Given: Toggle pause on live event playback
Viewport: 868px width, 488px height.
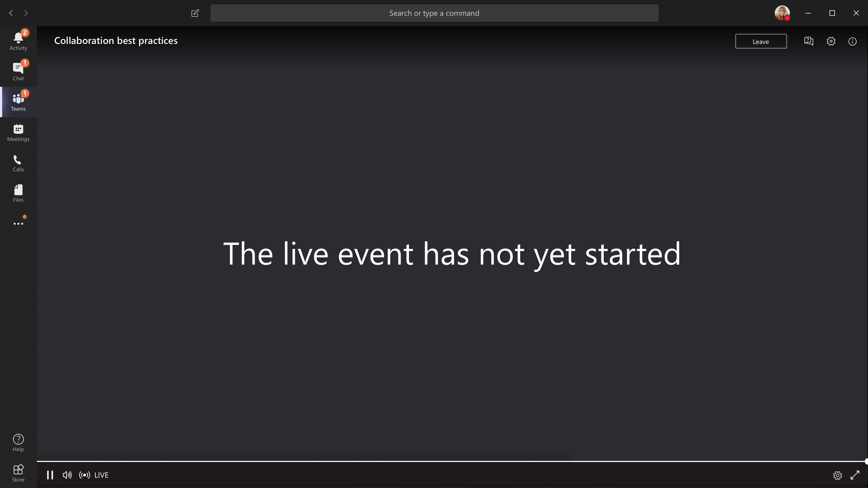Looking at the screenshot, I should tap(50, 475).
